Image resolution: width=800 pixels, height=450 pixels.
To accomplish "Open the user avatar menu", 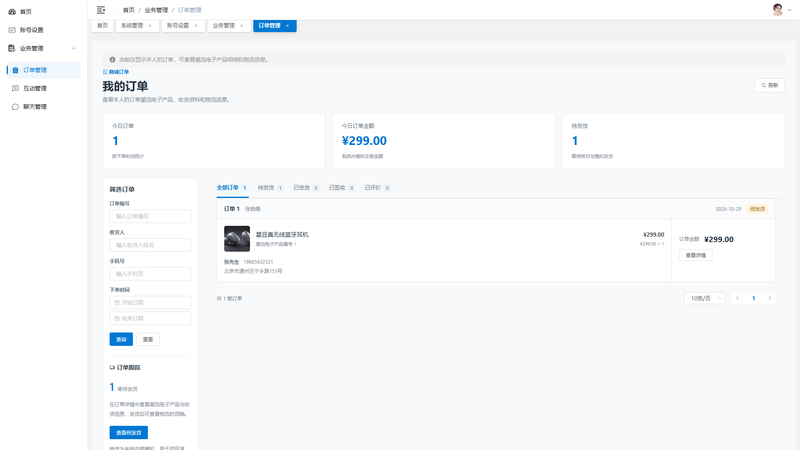I will 781,10.
